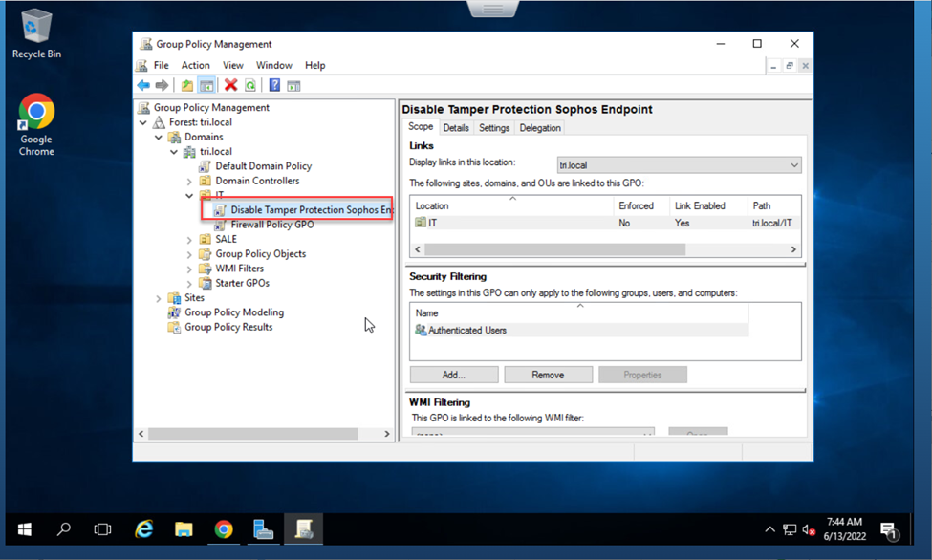This screenshot has width=932, height=560.
Task: Open the Action menu
Action: 196,65
